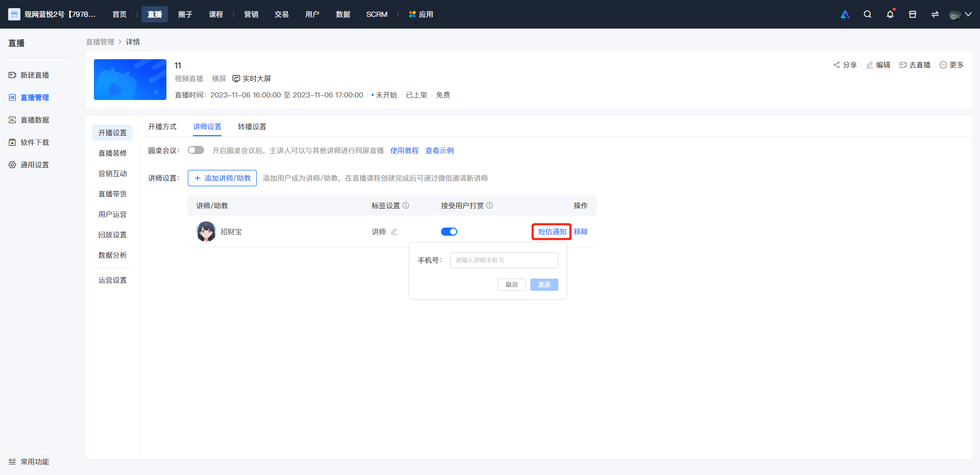Click the pencil icon beside 讲师 tag

[394, 232]
